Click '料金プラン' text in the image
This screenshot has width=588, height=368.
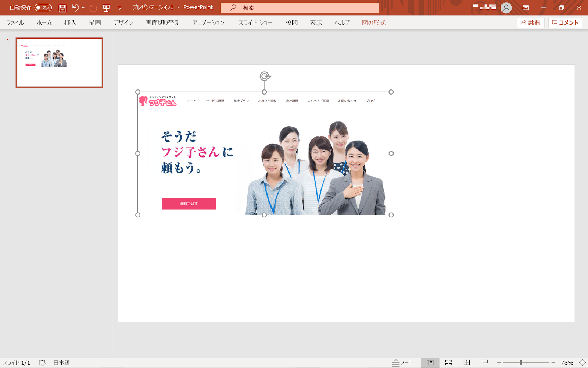coord(241,101)
